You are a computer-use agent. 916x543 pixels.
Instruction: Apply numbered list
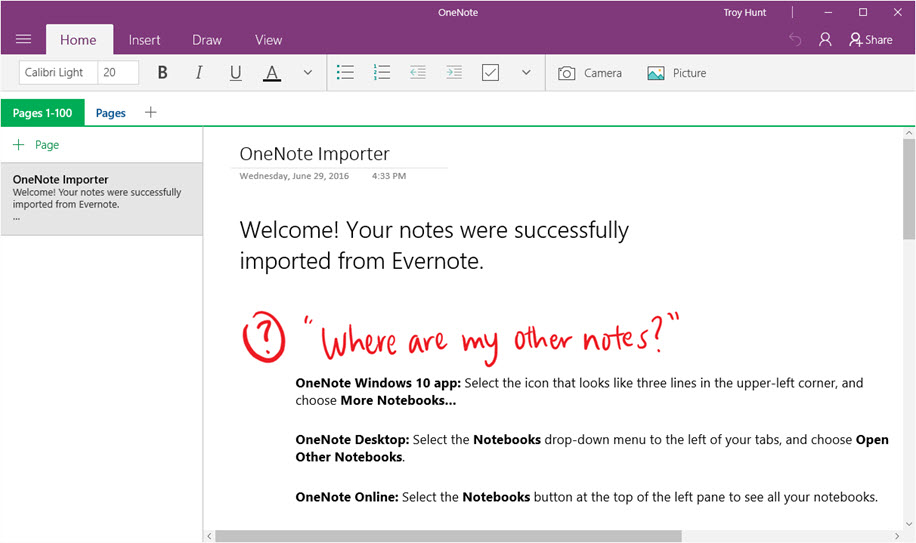pos(381,72)
